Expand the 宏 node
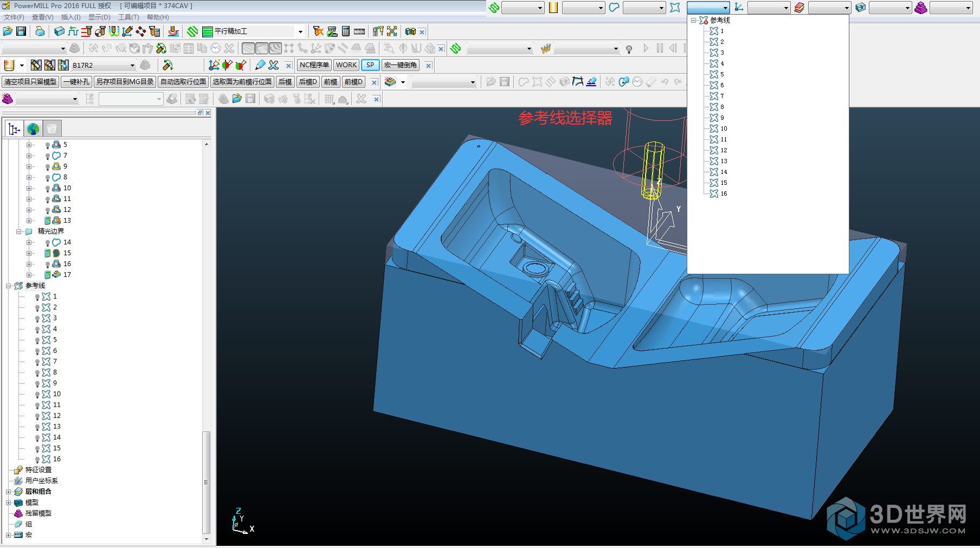 9,535
